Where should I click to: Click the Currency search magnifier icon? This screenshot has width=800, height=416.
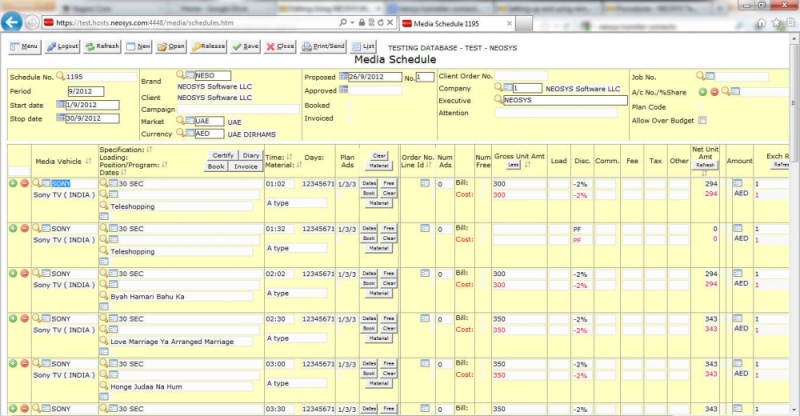180,133
